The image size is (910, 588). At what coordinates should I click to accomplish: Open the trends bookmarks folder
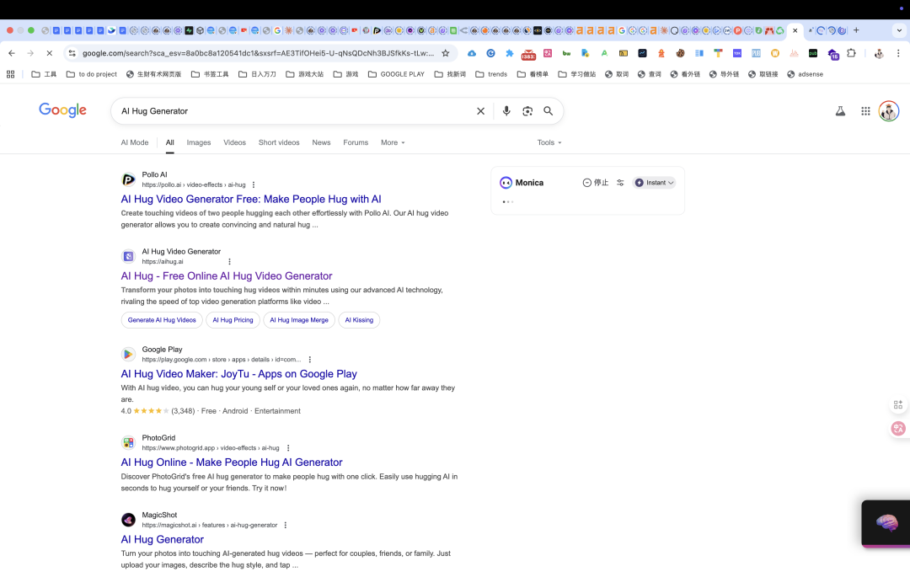(x=491, y=74)
